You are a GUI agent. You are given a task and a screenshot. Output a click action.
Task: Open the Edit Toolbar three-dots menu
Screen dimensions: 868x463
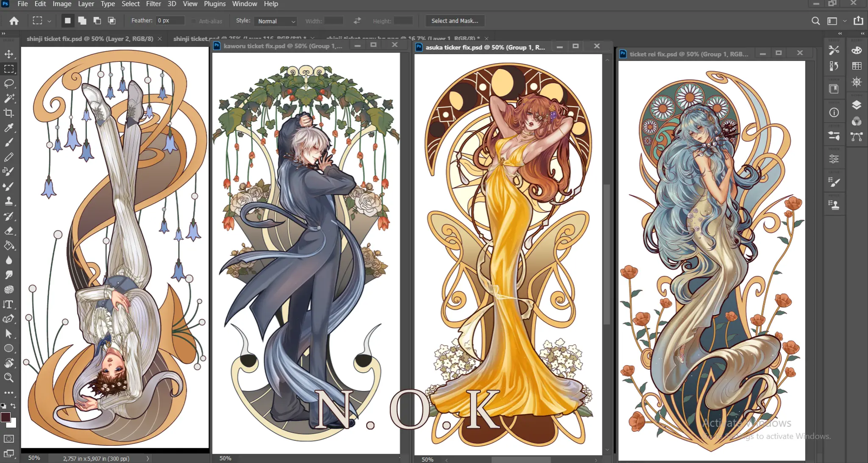pos(9,393)
